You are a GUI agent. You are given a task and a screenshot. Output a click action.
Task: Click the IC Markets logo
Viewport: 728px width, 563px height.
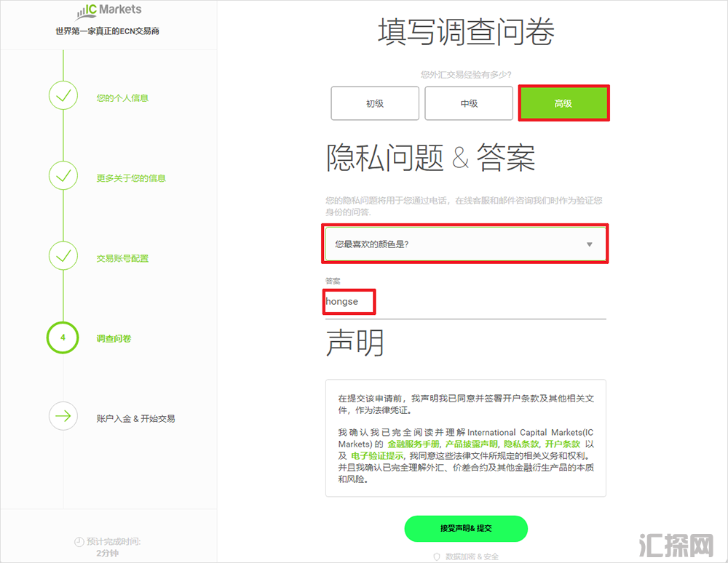point(108,11)
